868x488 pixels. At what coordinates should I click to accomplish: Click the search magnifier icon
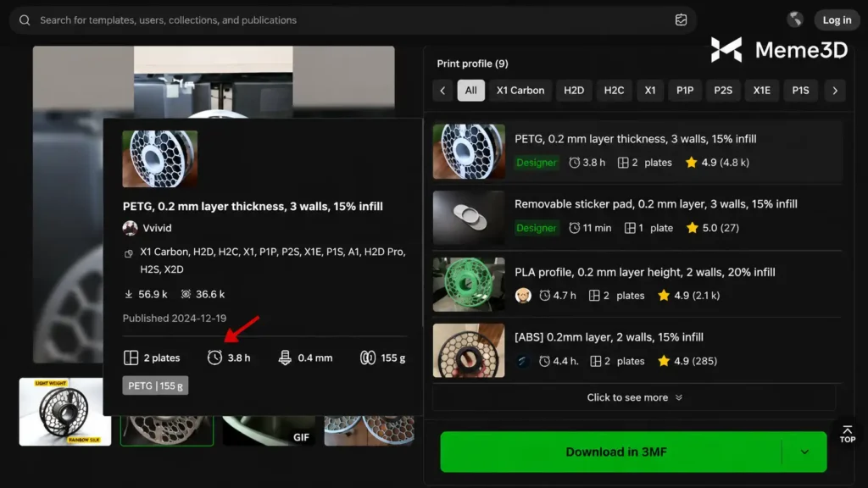click(25, 20)
